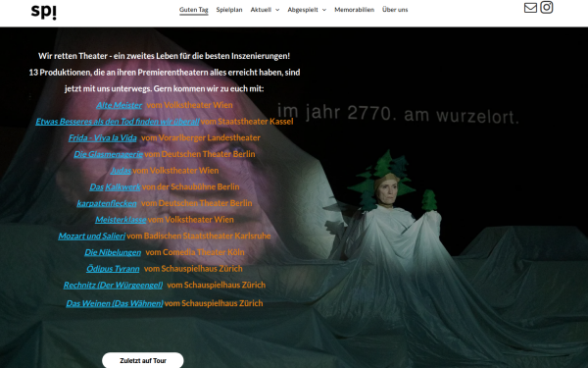Navigate to Über uns
This screenshot has height=368, width=588.
(x=395, y=10)
